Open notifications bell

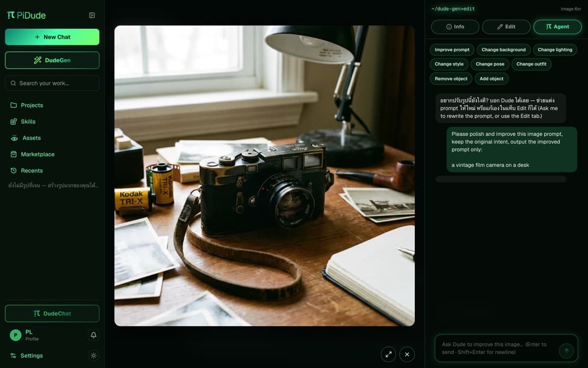94,335
